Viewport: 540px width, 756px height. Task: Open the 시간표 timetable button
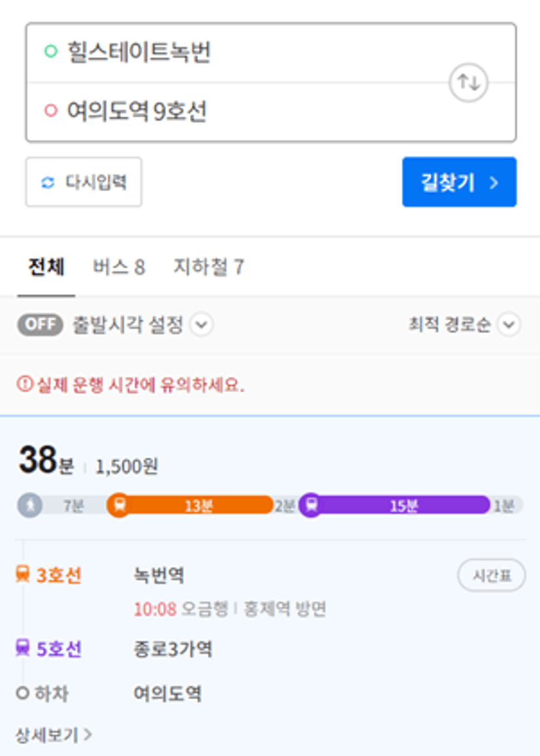491,575
